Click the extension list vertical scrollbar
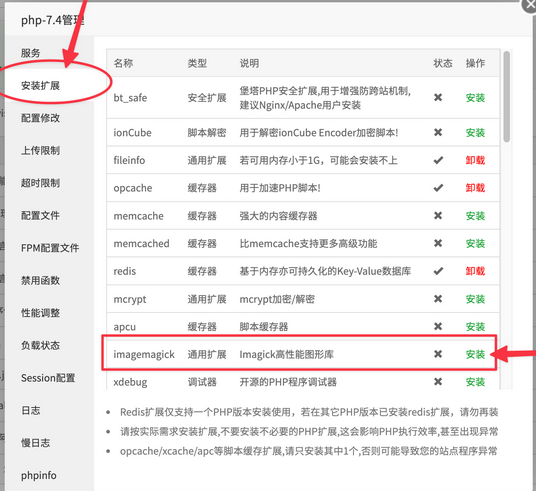 tap(507, 96)
